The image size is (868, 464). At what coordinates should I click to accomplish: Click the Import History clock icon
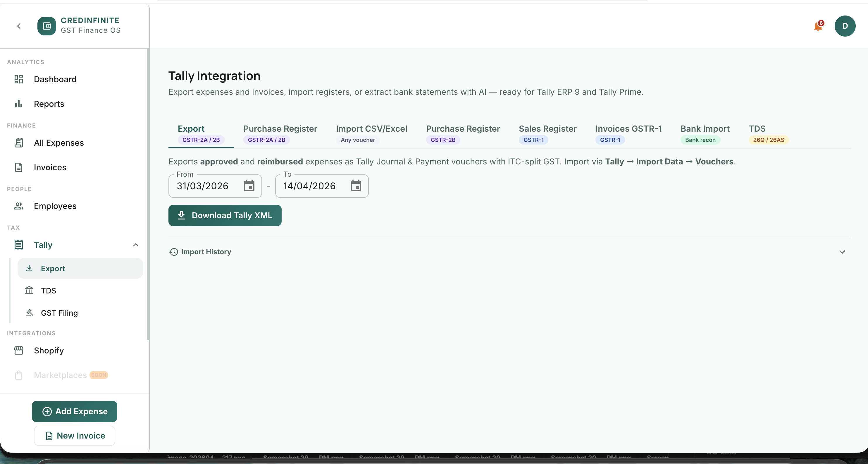click(x=173, y=252)
